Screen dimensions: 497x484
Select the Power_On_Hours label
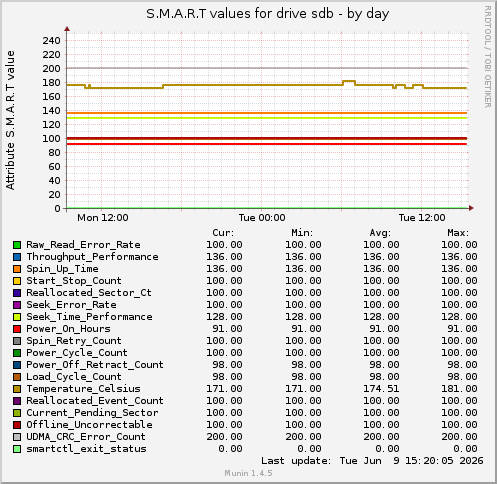[x=68, y=329]
